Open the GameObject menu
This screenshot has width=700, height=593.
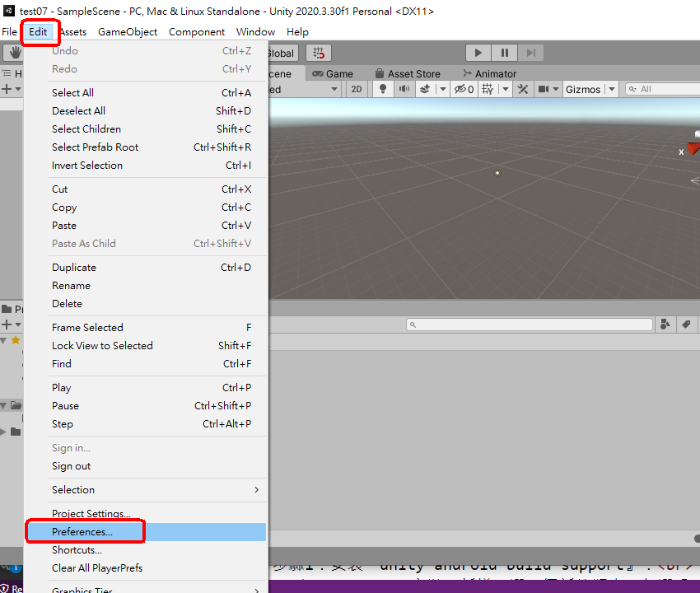[x=128, y=31]
